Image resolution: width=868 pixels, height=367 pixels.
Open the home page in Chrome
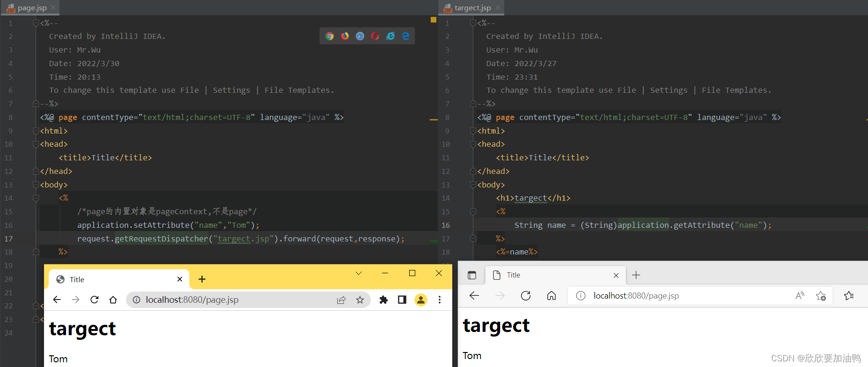(113, 300)
